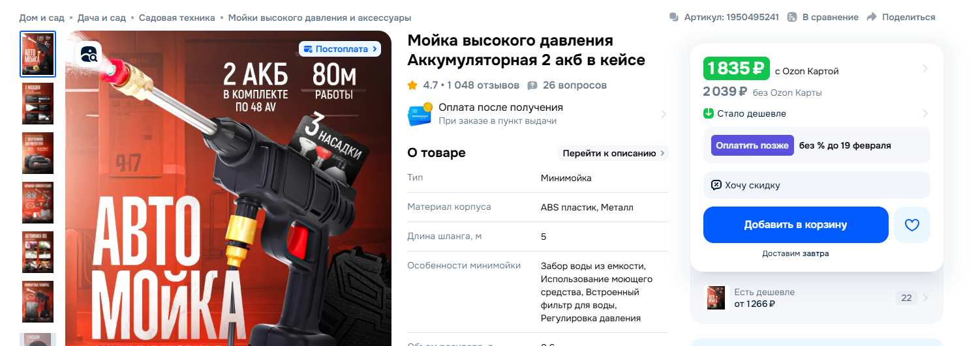The height and width of the screenshot is (346, 980).
Task: Follow the Перейти к описанию link
Action: tap(613, 153)
